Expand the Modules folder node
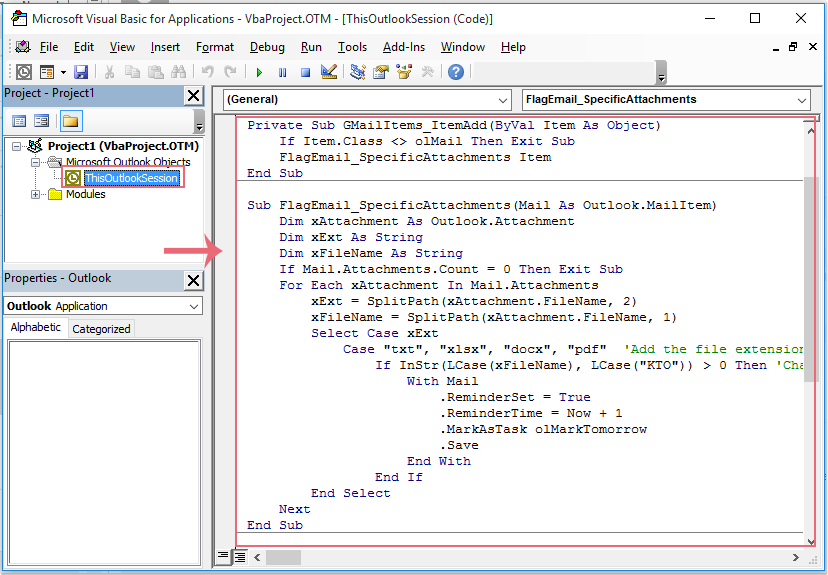 coord(36,194)
